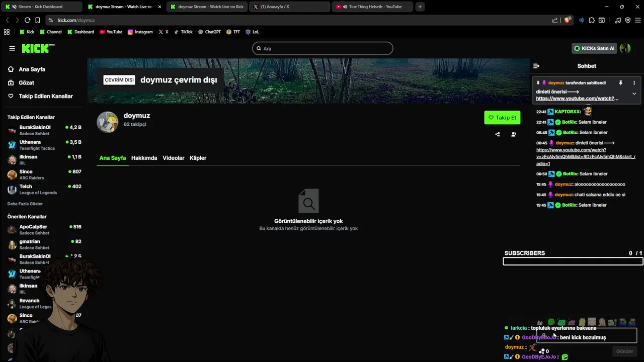Image resolution: width=644 pixels, height=362 pixels.
Task: Reload the current page
Action: coord(27,20)
